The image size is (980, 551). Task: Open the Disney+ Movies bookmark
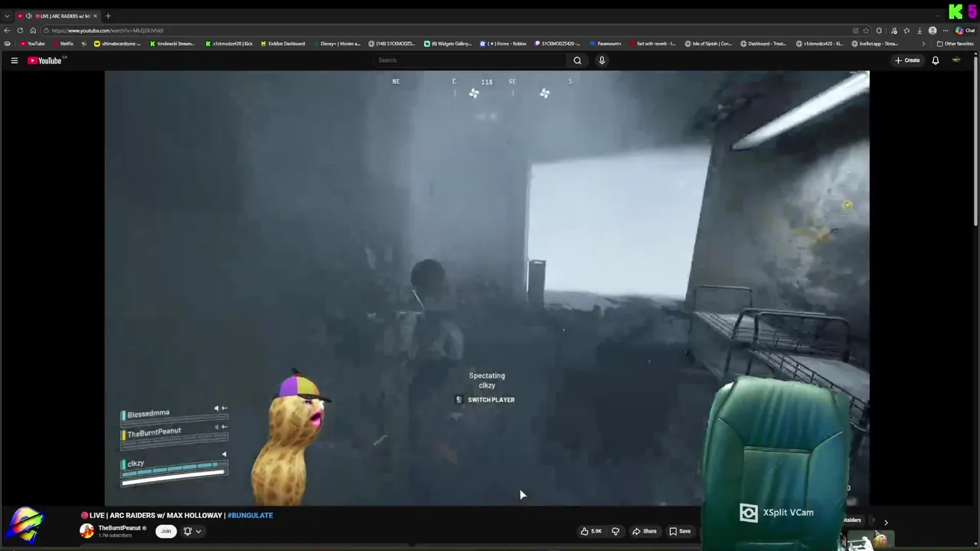coord(336,44)
